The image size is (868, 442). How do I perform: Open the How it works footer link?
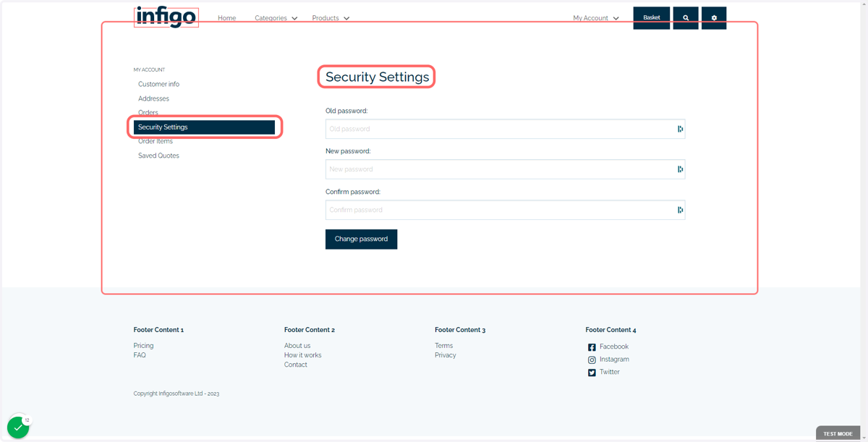(302, 355)
